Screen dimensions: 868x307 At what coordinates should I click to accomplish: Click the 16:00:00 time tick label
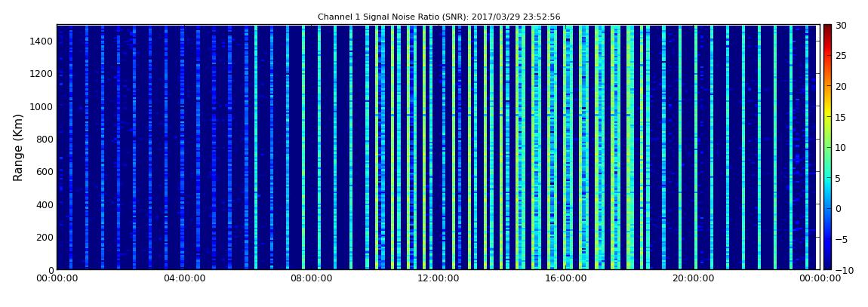[568, 278]
